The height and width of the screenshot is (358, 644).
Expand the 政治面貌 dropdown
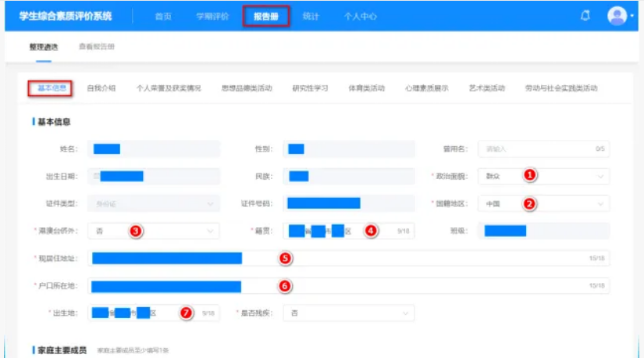click(x=600, y=177)
